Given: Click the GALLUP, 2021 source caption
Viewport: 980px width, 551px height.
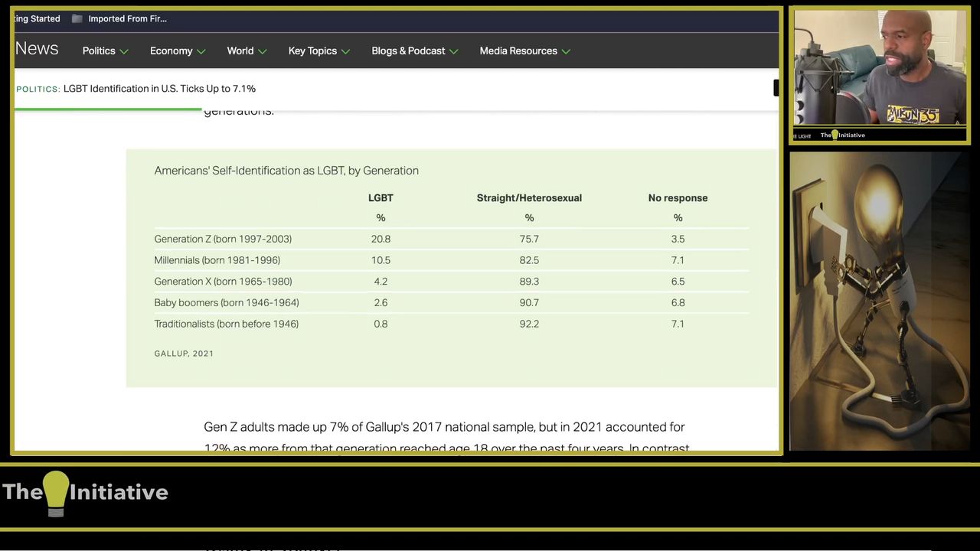Looking at the screenshot, I should [184, 354].
